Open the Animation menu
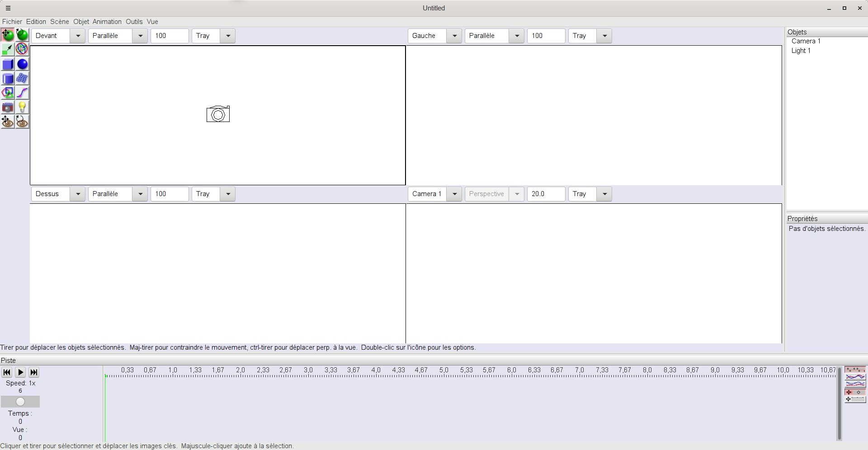Image resolution: width=868 pixels, height=450 pixels. [107, 22]
